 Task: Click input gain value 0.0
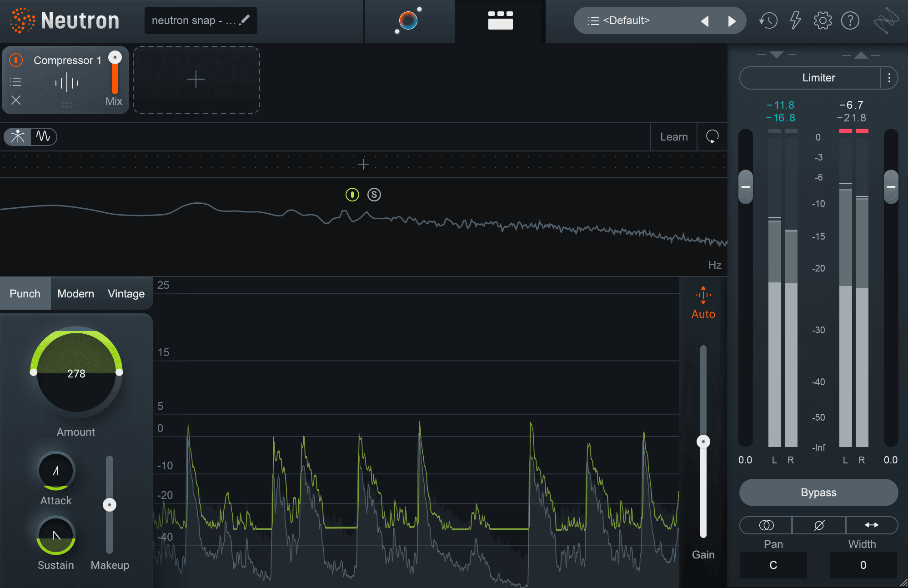pos(745,460)
